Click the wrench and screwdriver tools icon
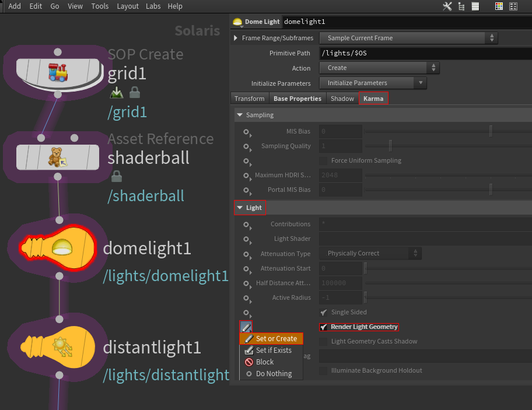Image resolution: width=532 pixels, height=410 pixels. [x=447, y=6]
